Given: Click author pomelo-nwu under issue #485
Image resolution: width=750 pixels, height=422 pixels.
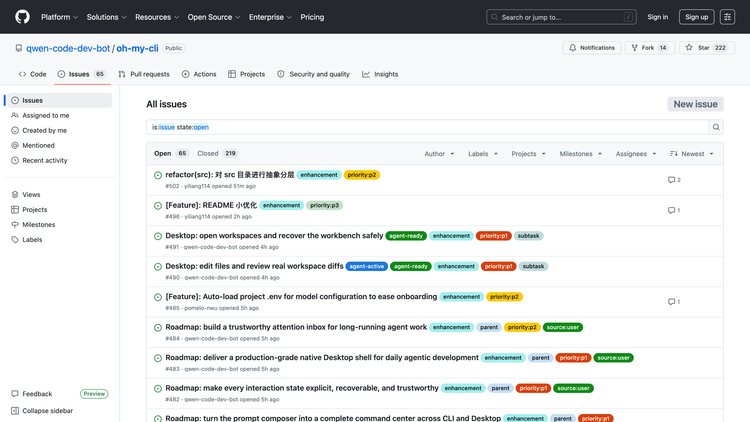Looking at the screenshot, I should (x=201, y=308).
